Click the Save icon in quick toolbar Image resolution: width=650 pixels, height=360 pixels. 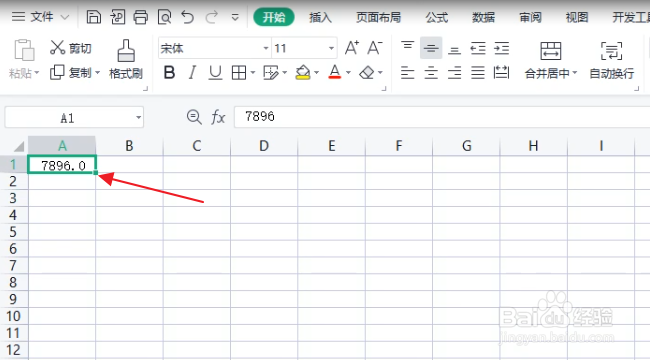click(94, 17)
